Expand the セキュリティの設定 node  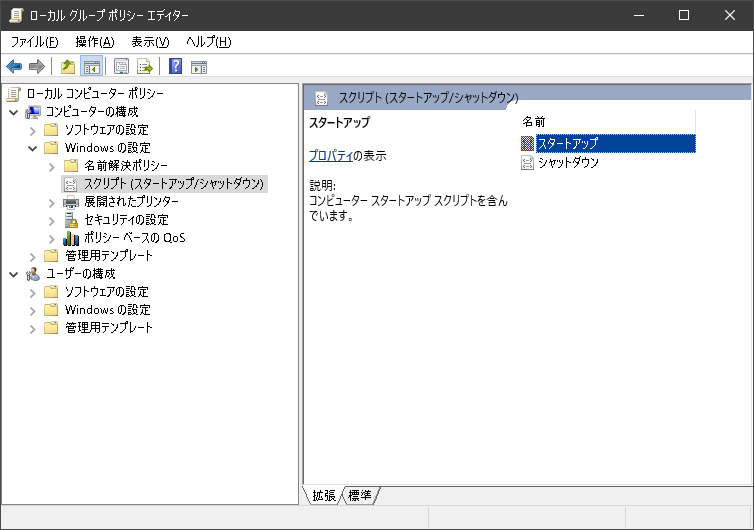52,220
